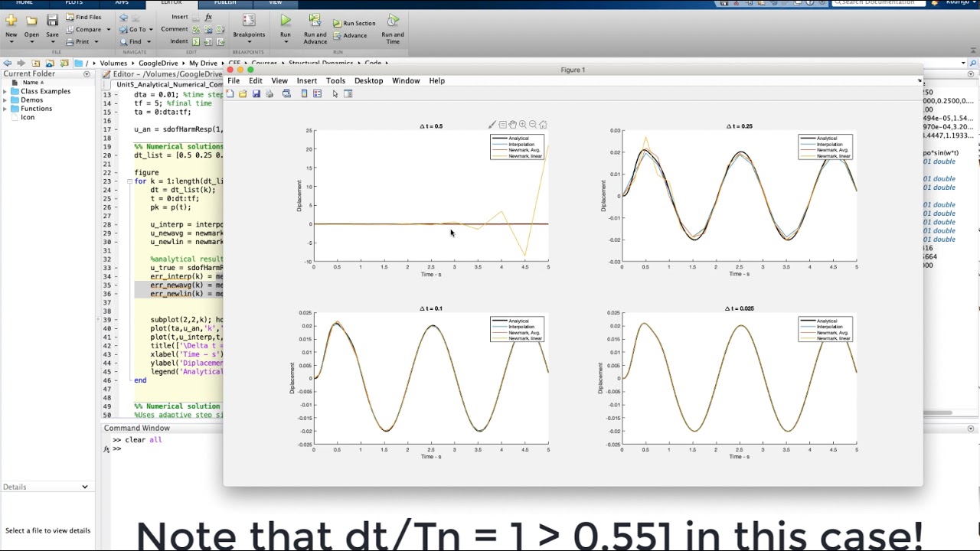The height and width of the screenshot is (551, 980).
Task: Open the Insert menu in Figure 1
Action: point(306,80)
